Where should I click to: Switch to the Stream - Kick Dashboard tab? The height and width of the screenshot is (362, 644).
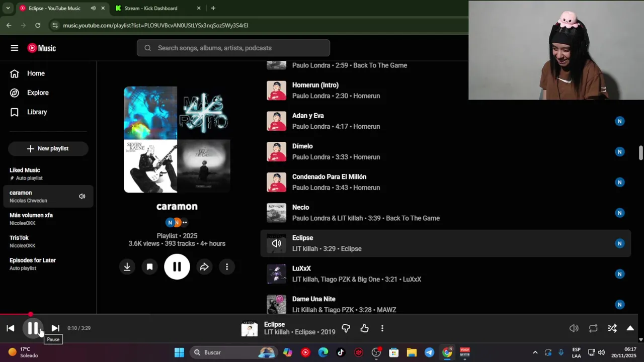(158, 8)
